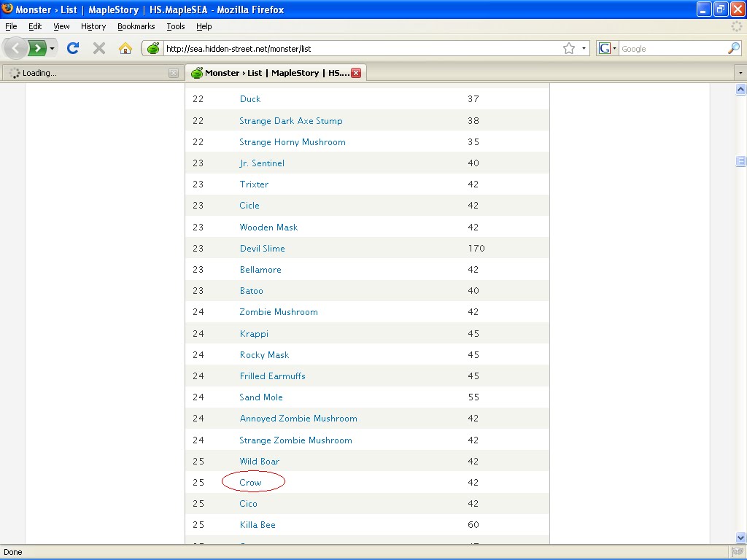Viewport: 747px width, 560px height.
Task: Stop loading with the X toolbar button
Action: coord(99,48)
